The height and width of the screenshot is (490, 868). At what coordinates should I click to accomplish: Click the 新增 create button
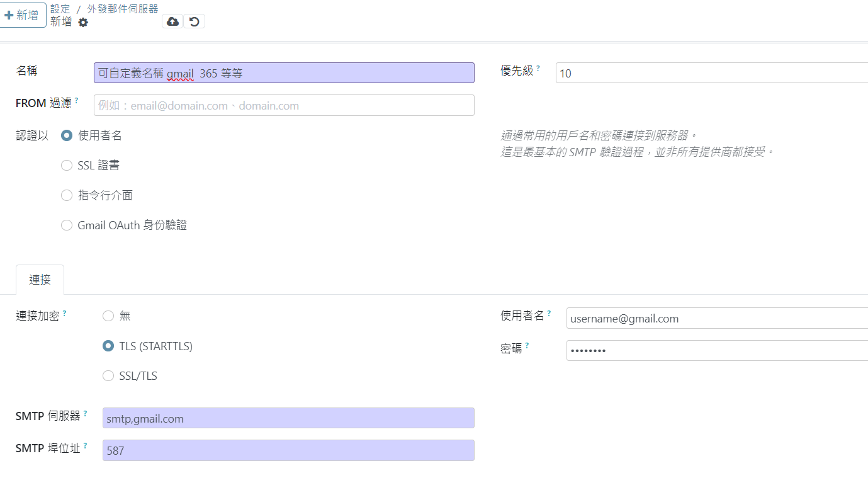(23, 15)
